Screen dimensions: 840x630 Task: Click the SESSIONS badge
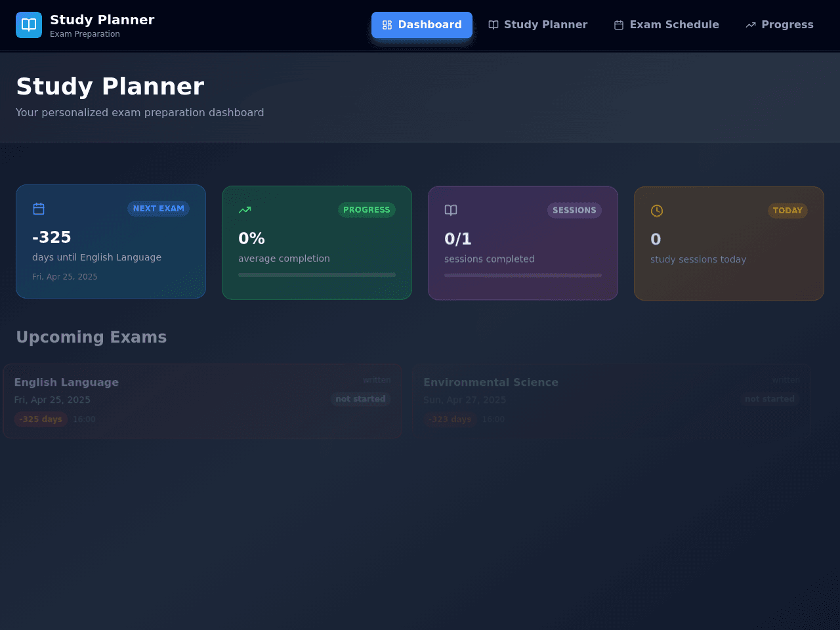click(574, 210)
